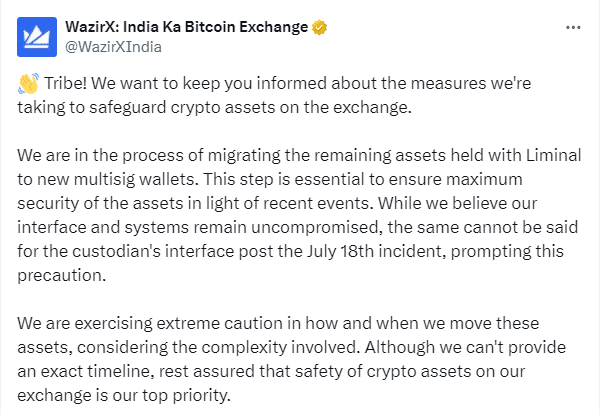Click the word "precaution." ending paragraph two
601x415 pixels.
tap(62, 276)
